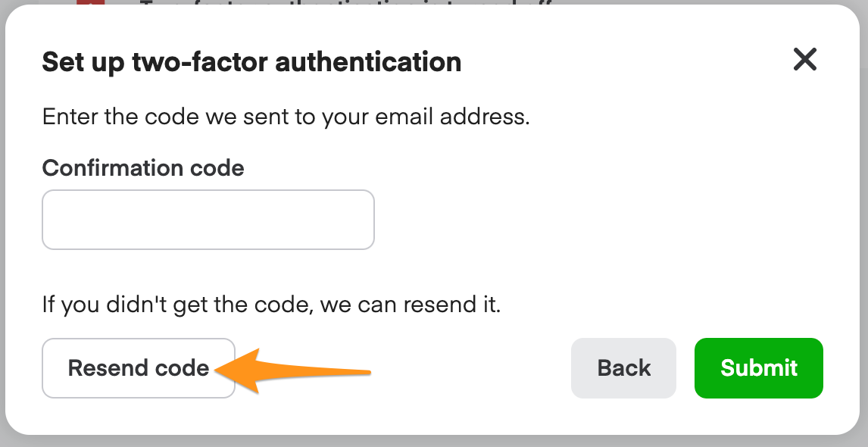This screenshot has height=447, width=868.
Task: Click Resend code to get a new code
Action: [x=138, y=368]
